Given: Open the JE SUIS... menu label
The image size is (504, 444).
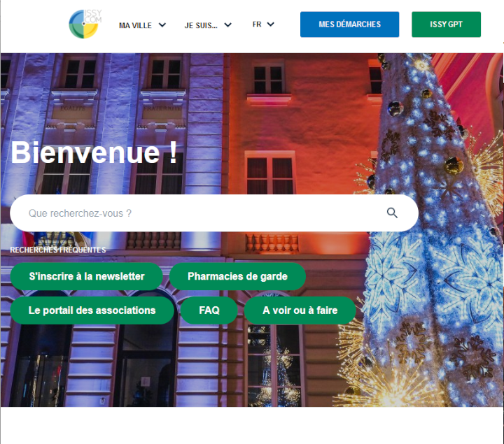Looking at the screenshot, I should (201, 25).
